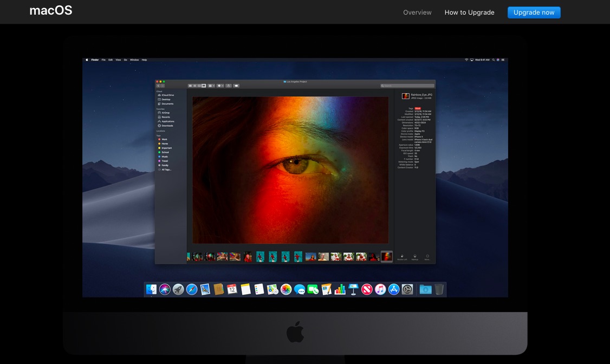The width and height of the screenshot is (610, 364).
Task: Open the How to Upgrade page
Action: coord(469,12)
